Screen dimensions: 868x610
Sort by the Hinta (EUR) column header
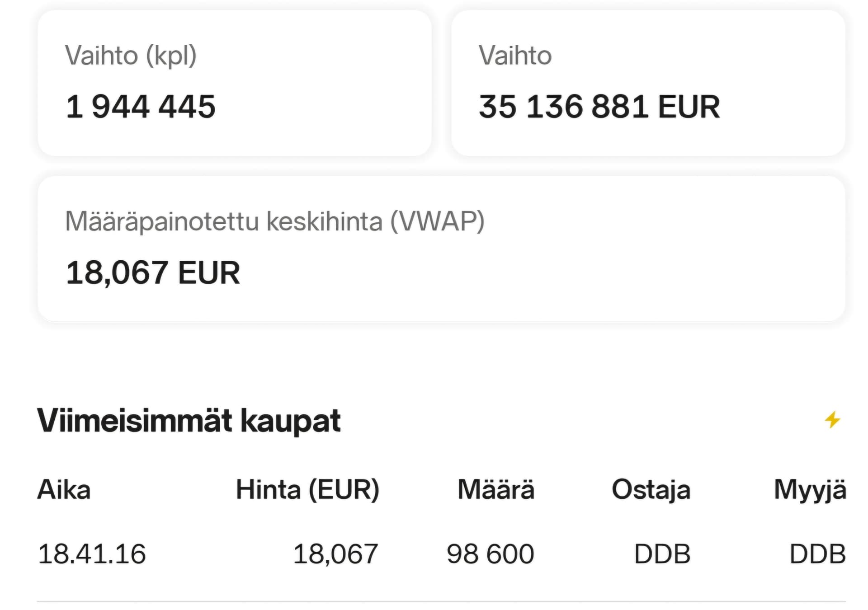coord(307,489)
